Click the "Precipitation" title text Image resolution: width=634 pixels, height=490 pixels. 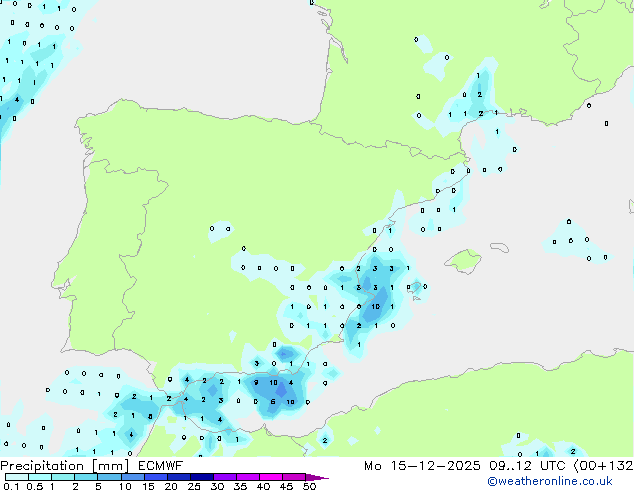pos(44,466)
